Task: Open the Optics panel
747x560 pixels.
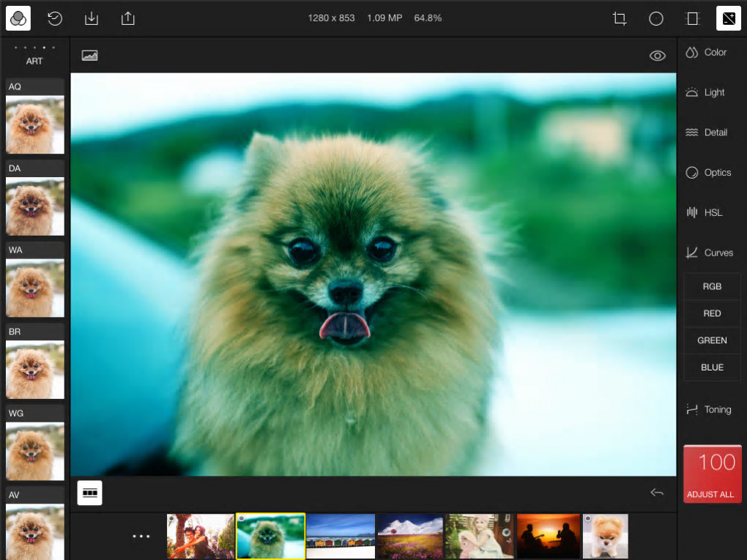Action: click(x=708, y=172)
